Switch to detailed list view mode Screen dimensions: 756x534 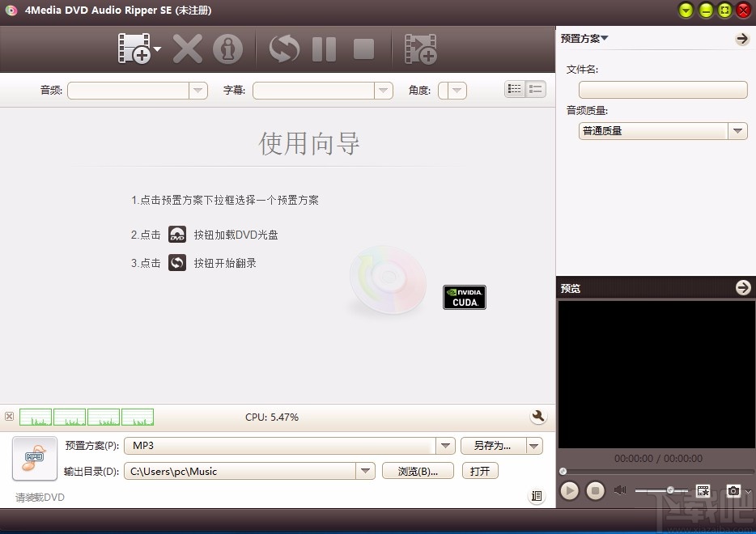tap(515, 88)
